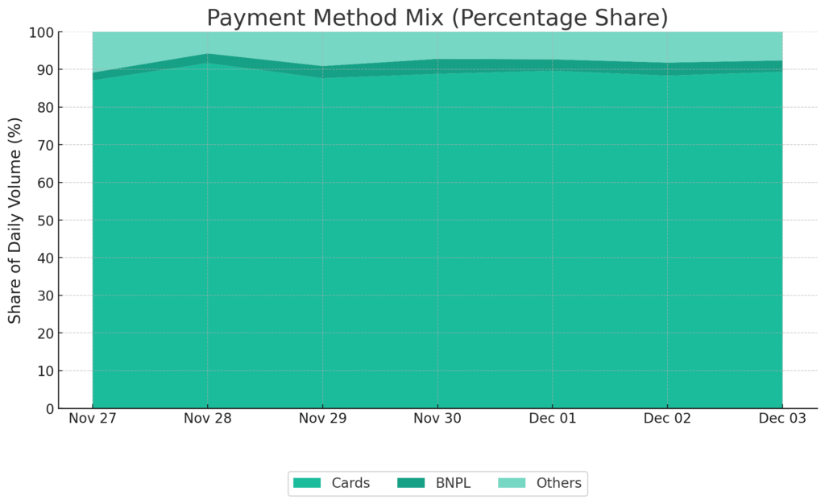Click the 100 y-axis tick label
Viewport: 825px width, 504px height.
click(40, 33)
